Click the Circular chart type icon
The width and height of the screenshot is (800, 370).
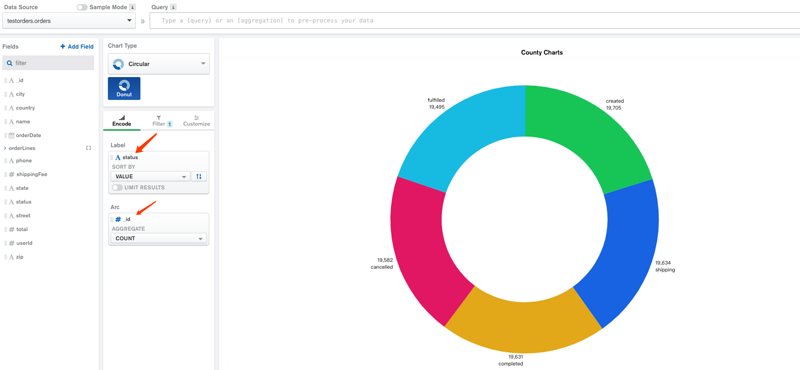click(118, 64)
